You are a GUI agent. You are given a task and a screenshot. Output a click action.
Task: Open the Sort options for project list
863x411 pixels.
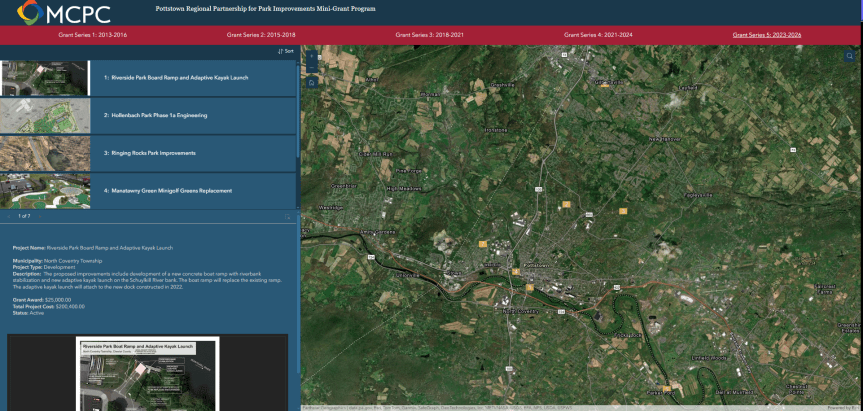tap(285, 51)
